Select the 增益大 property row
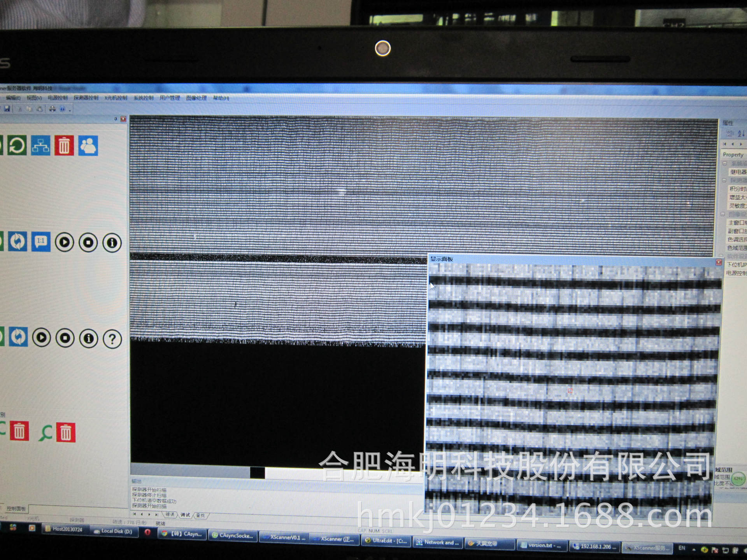 (x=737, y=198)
